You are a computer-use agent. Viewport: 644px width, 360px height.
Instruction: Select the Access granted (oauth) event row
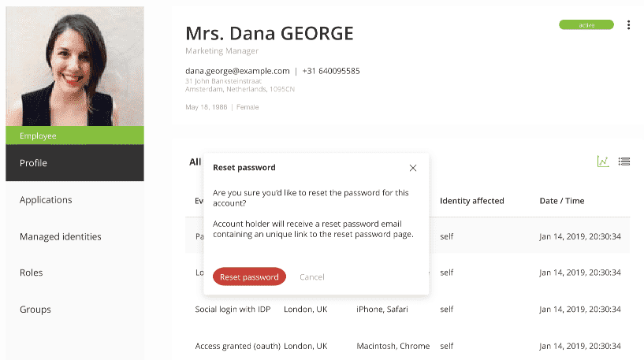(x=408, y=346)
